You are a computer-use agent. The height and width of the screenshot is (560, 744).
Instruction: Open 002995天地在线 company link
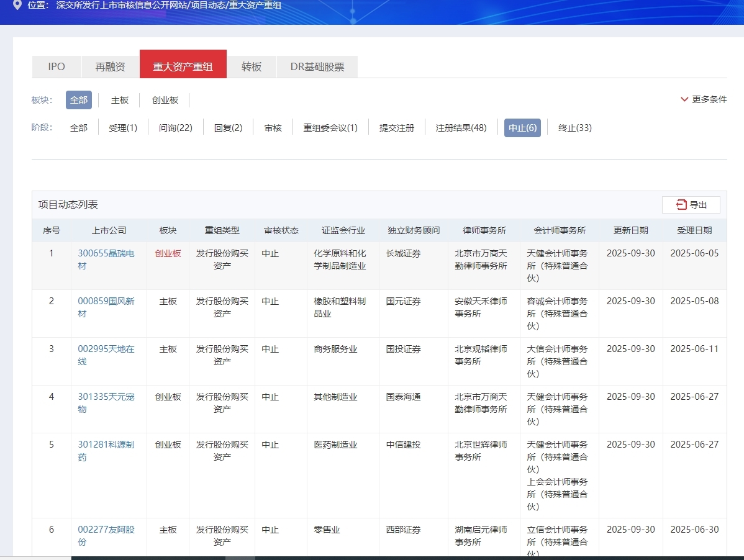click(106, 355)
